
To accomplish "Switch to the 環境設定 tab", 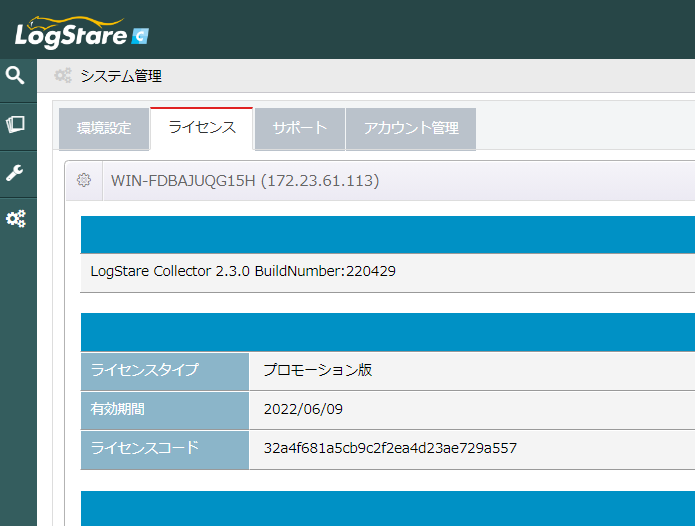I will pos(104,128).
